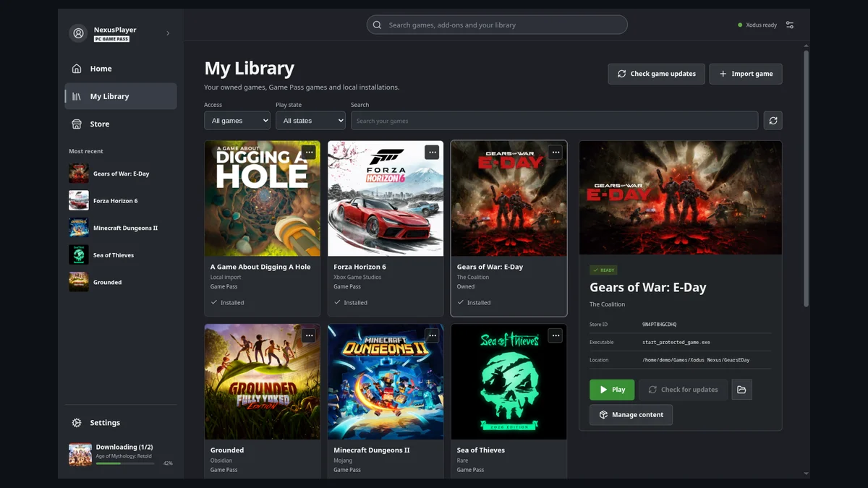
Task: Open more options for Forza Horizon 6 card
Action: click(432, 152)
